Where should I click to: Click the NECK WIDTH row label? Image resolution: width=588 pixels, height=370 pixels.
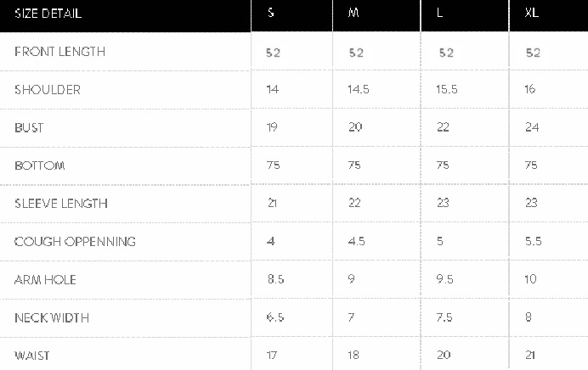pos(52,318)
